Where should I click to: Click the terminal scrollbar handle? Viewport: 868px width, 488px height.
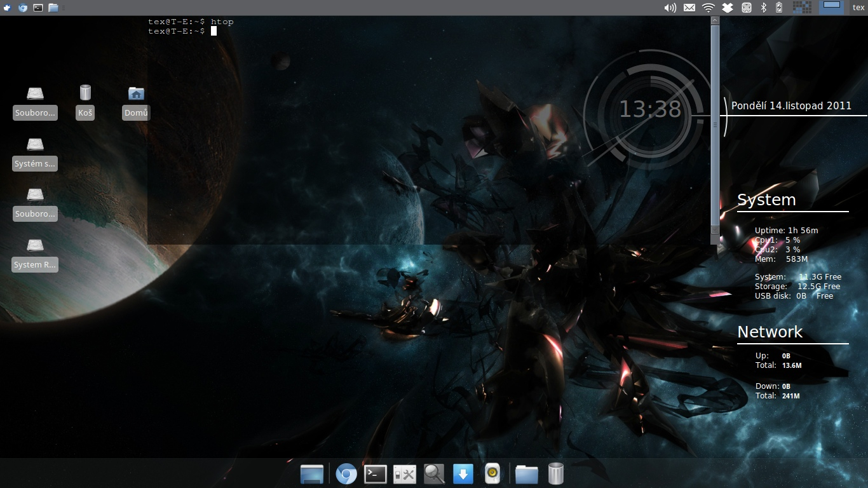pos(715,125)
